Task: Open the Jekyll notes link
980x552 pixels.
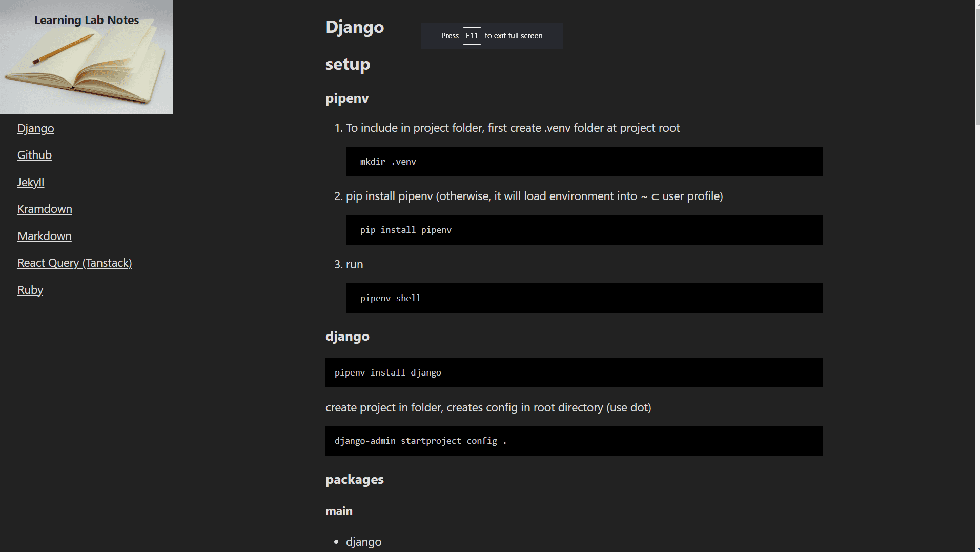Action: click(31, 182)
